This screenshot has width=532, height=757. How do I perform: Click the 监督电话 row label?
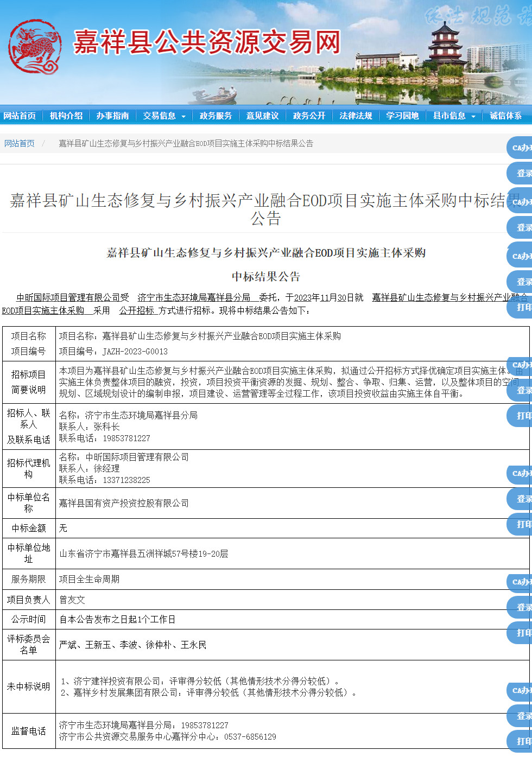[x=29, y=731]
